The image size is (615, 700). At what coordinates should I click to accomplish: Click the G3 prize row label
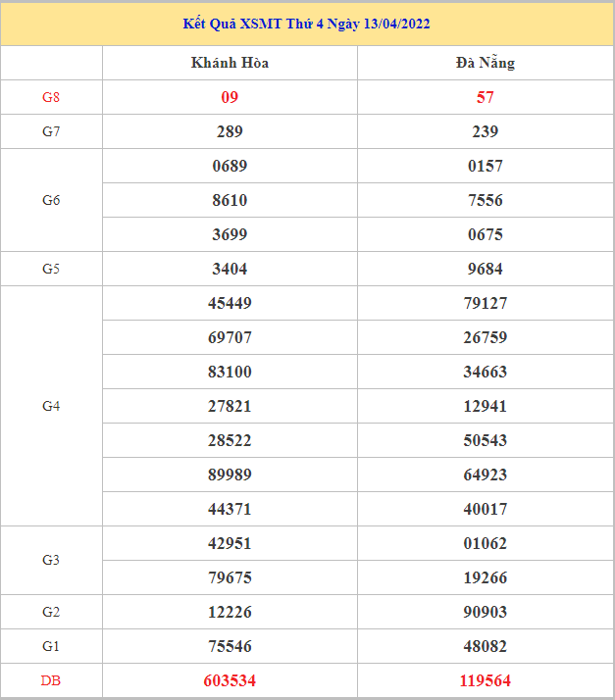(x=51, y=560)
